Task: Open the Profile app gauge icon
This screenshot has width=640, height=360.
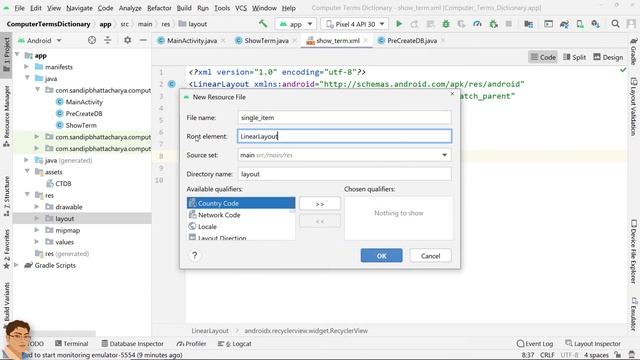Action: click(x=477, y=24)
